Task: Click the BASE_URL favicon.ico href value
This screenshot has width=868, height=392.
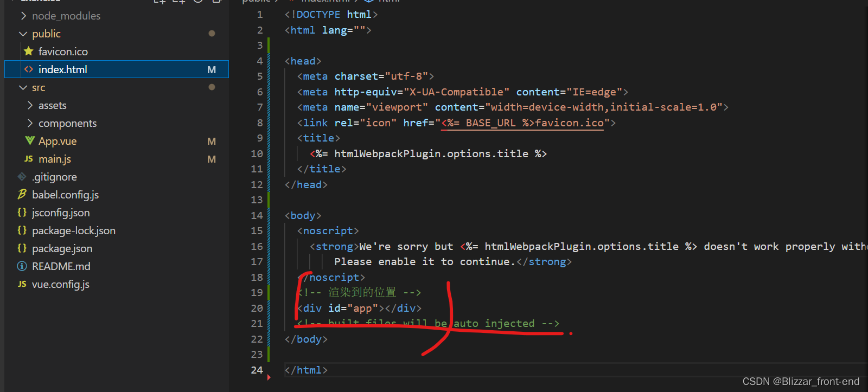Action: (x=522, y=123)
